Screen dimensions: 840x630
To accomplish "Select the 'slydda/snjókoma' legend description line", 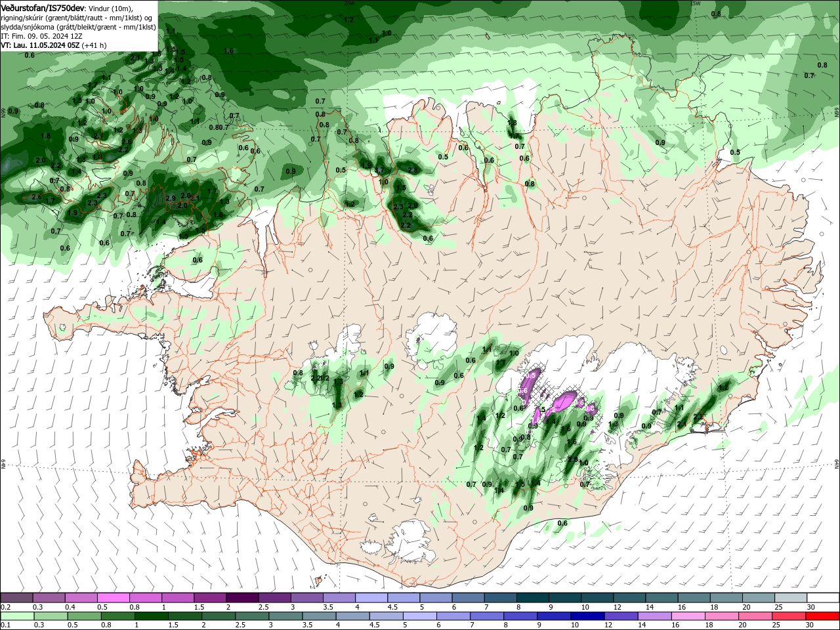I will click(x=78, y=27).
